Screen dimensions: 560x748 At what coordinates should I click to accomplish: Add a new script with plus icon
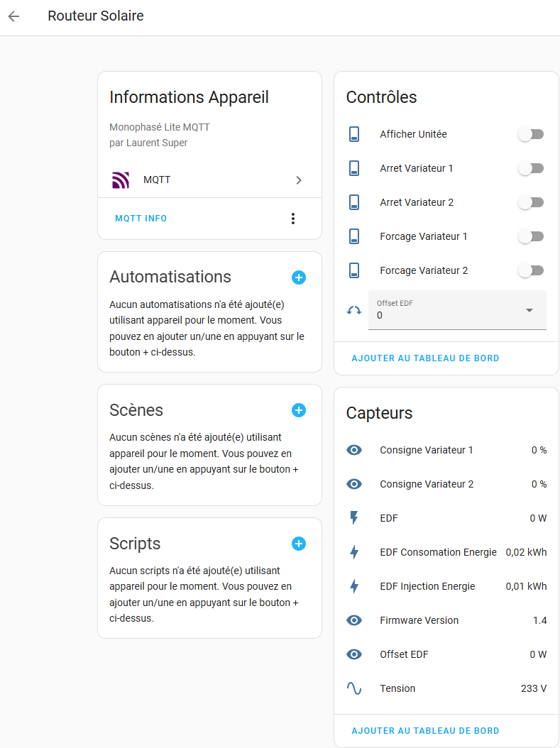299,544
